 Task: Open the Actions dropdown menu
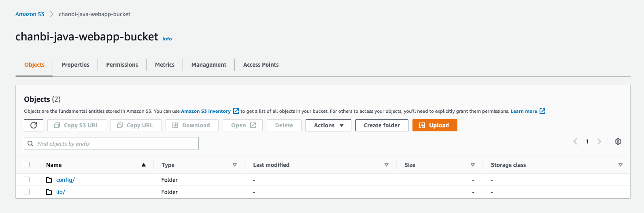pyautogui.click(x=328, y=125)
